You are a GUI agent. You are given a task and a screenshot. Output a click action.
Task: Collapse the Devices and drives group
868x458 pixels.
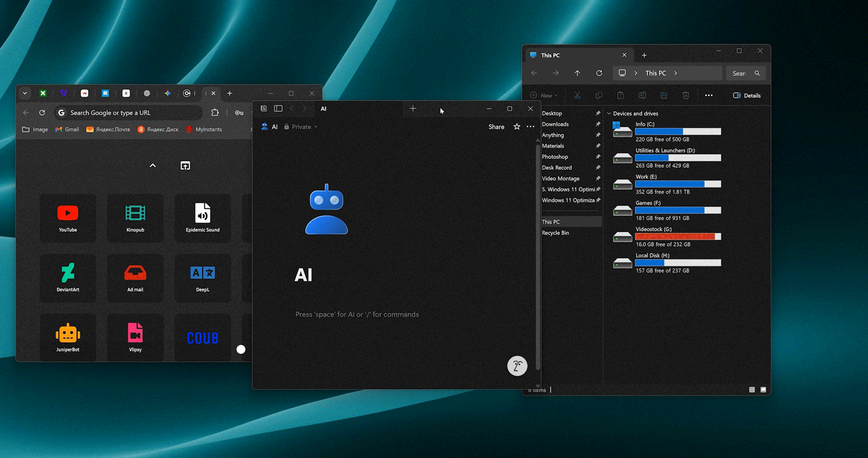(609, 114)
